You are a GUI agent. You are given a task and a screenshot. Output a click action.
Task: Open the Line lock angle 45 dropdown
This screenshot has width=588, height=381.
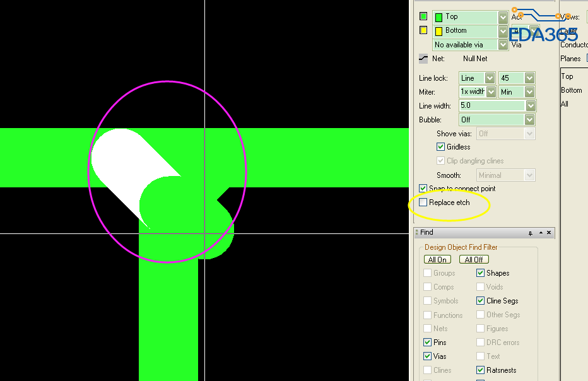(529, 78)
